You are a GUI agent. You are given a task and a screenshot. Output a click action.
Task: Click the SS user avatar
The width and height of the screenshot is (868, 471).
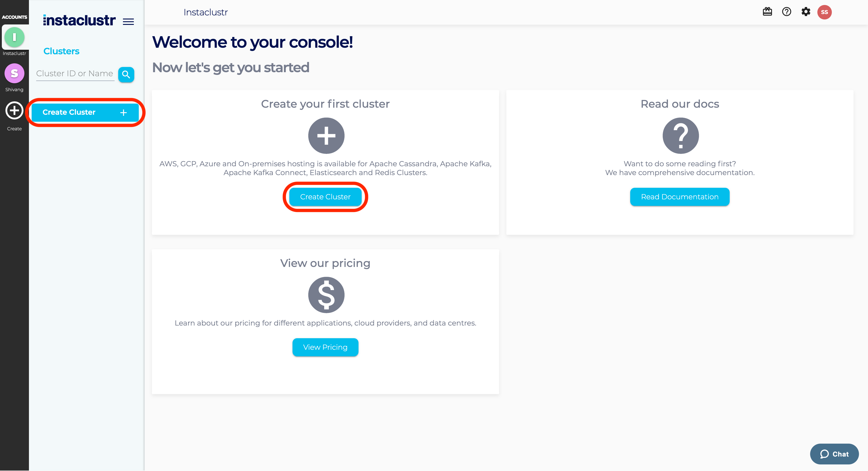click(x=824, y=12)
